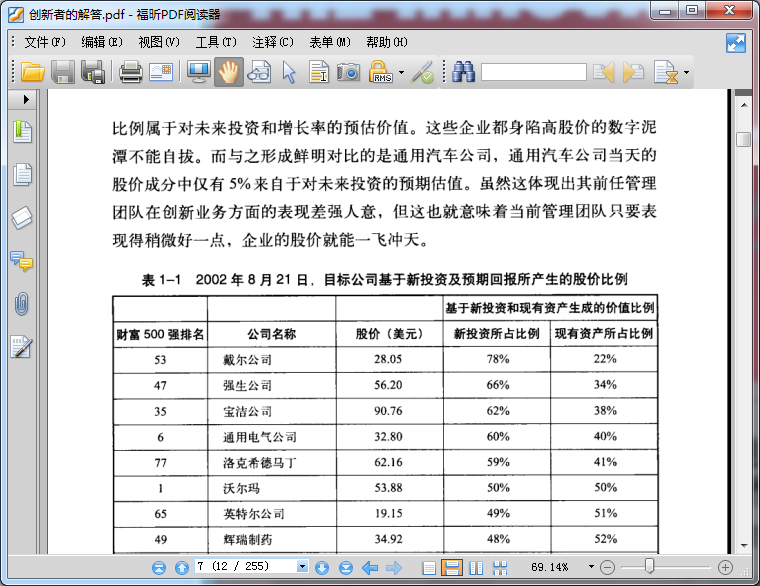Expand the search options dropdown arrow
The height and width of the screenshot is (586, 760).
point(686,73)
